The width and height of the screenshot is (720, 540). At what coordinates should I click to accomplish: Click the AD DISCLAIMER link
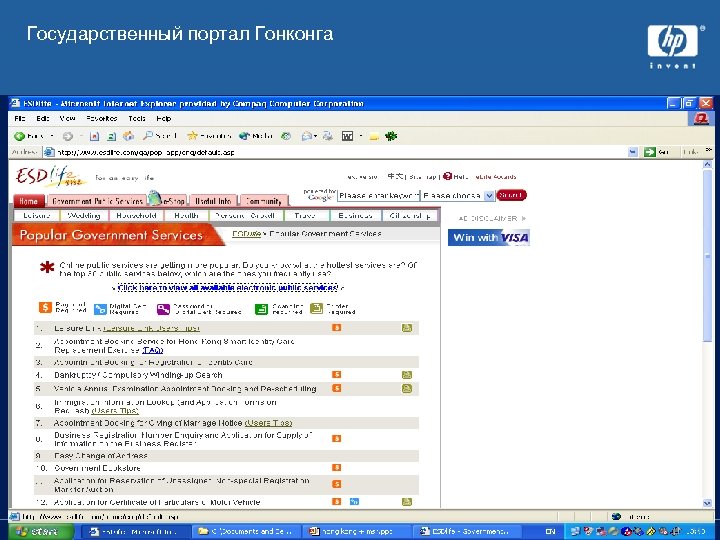click(x=491, y=218)
